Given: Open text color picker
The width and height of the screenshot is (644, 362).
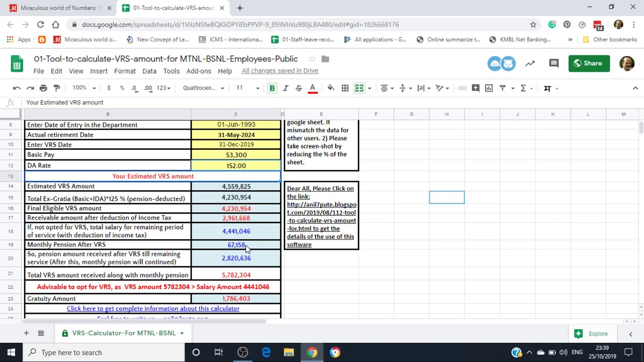Looking at the screenshot, I should pos(312,88).
